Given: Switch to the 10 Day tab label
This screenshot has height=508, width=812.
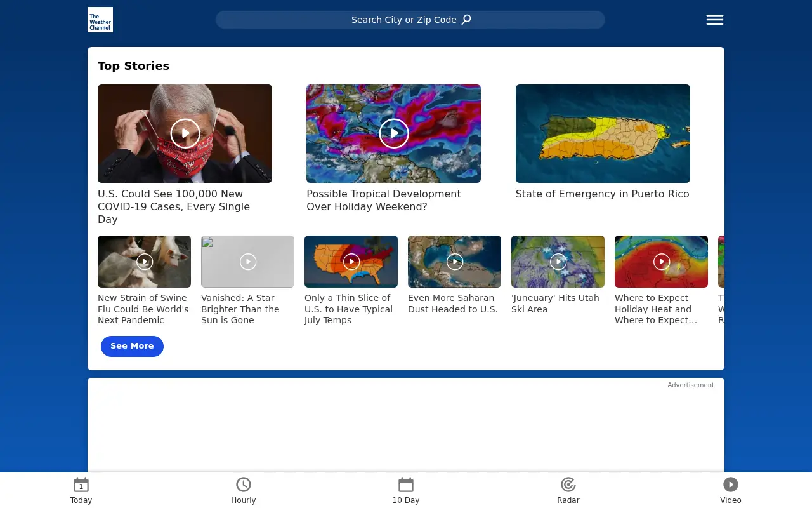Looking at the screenshot, I should (x=406, y=500).
